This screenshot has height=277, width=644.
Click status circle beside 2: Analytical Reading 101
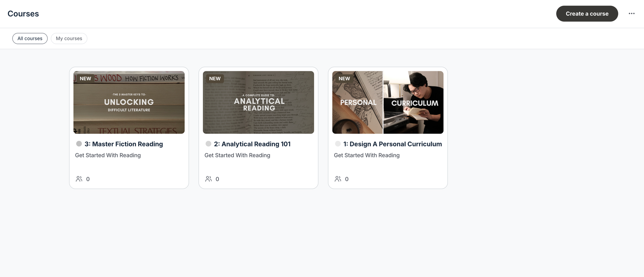(x=208, y=144)
